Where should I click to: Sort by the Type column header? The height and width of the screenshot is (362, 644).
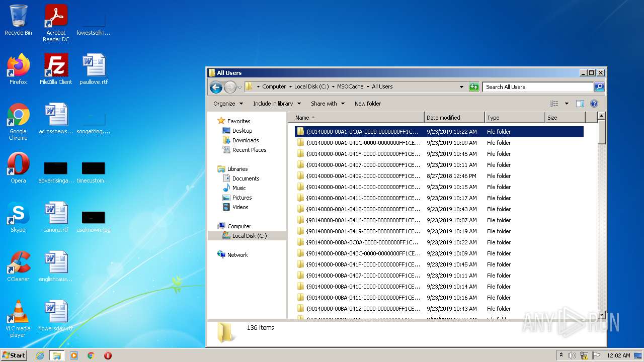[x=515, y=118]
